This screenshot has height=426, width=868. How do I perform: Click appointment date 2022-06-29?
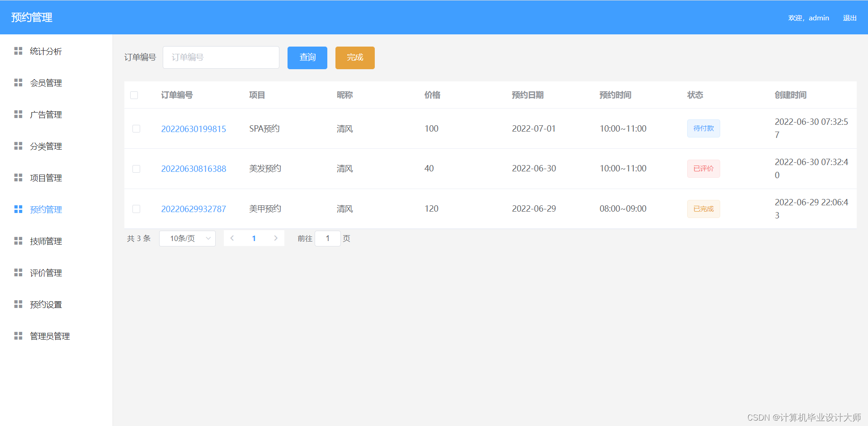[534, 209]
